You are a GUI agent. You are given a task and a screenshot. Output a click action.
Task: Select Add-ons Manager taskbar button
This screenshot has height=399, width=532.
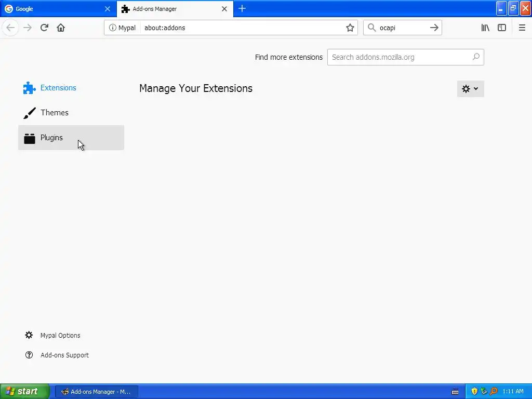pos(97,392)
